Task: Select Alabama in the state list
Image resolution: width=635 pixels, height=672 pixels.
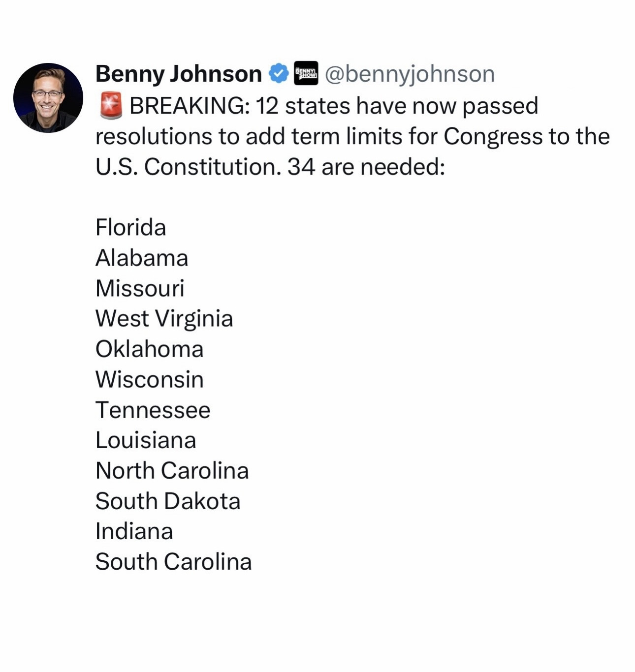Action: tap(142, 258)
